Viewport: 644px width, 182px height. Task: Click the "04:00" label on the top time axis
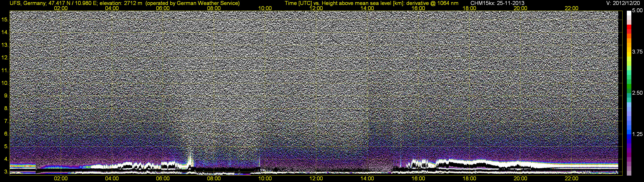112,8
